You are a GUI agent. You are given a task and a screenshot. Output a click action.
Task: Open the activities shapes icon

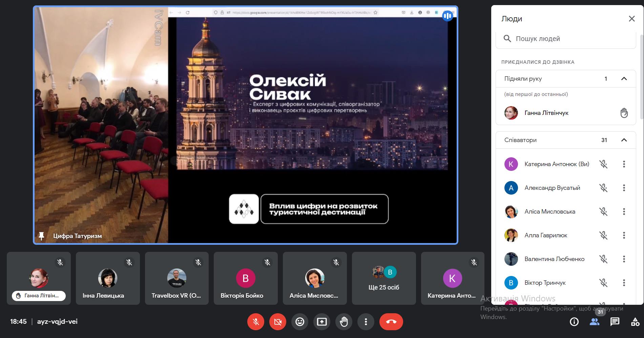(635, 322)
